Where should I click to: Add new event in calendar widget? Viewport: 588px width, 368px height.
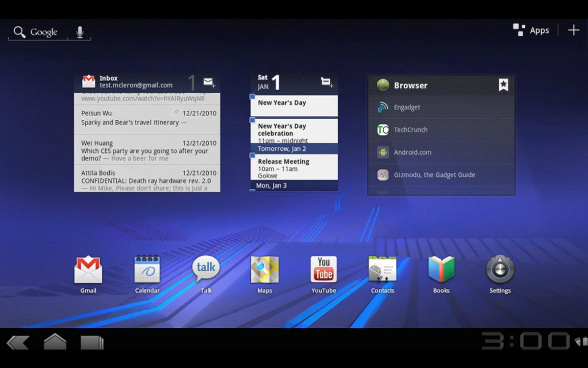(x=327, y=82)
